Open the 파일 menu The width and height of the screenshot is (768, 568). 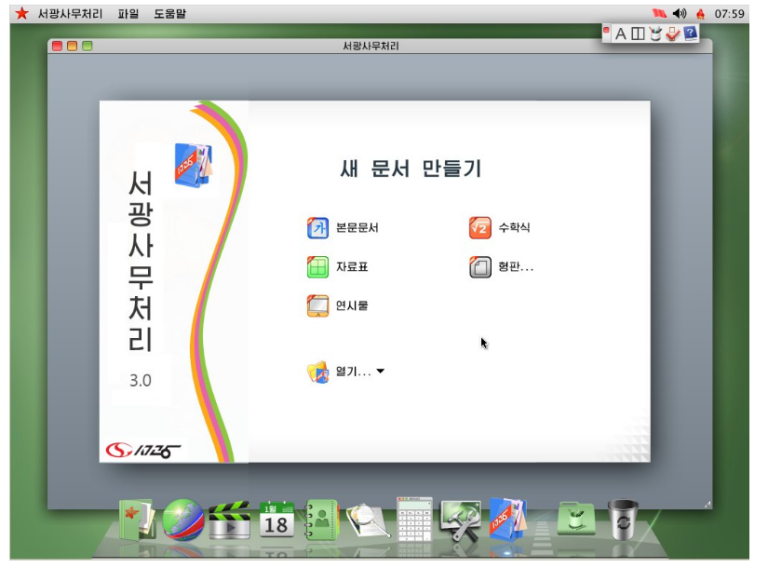pos(128,14)
